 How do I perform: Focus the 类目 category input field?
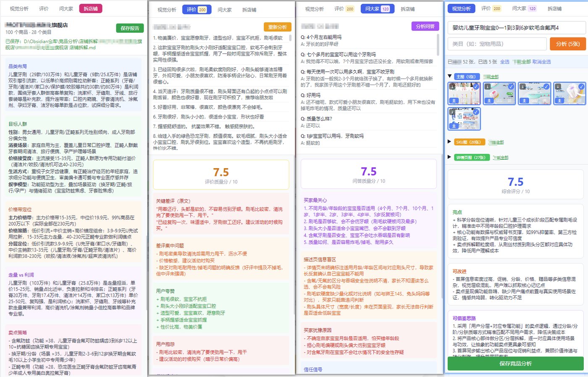click(x=498, y=44)
